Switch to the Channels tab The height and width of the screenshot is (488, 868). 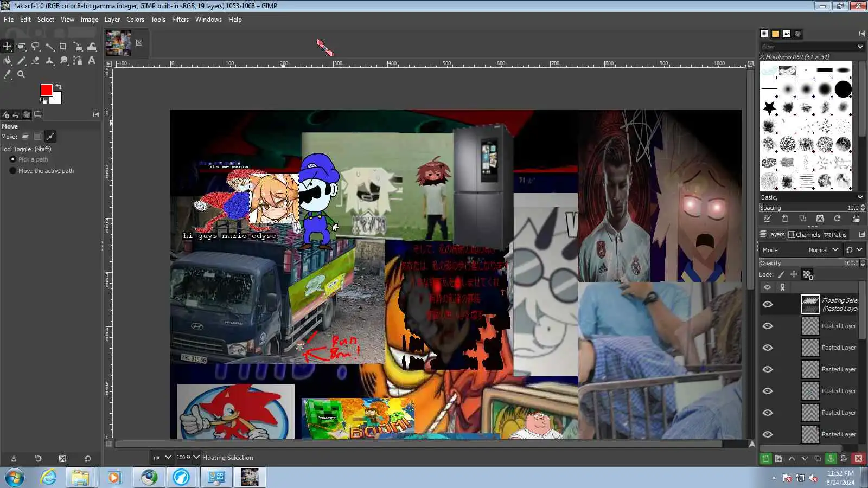(x=805, y=235)
